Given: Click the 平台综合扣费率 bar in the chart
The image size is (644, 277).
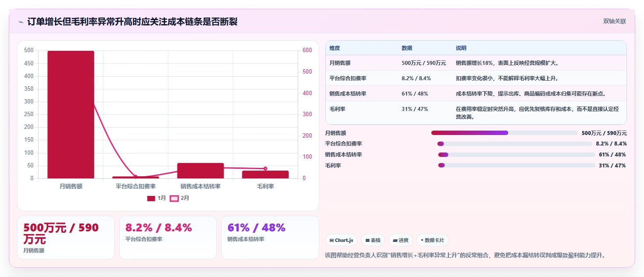Looking at the screenshot, I should click(x=136, y=178).
